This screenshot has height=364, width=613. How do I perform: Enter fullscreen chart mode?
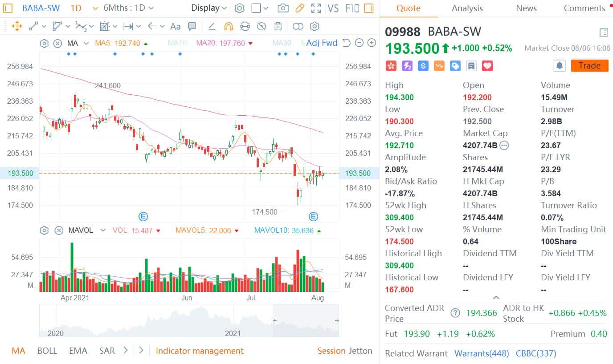click(316, 8)
